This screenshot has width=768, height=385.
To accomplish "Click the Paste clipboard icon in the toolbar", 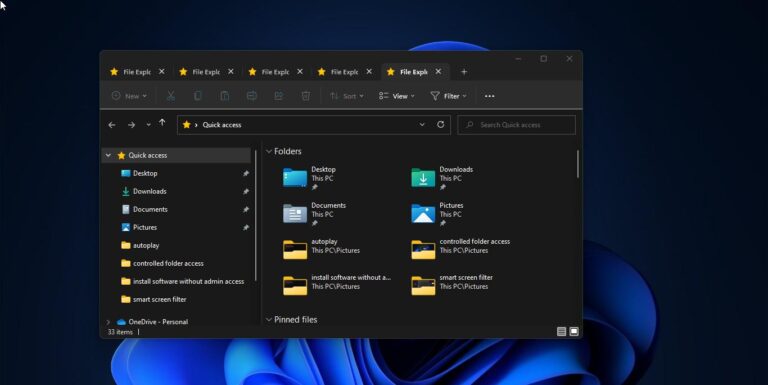I will pos(224,96).
